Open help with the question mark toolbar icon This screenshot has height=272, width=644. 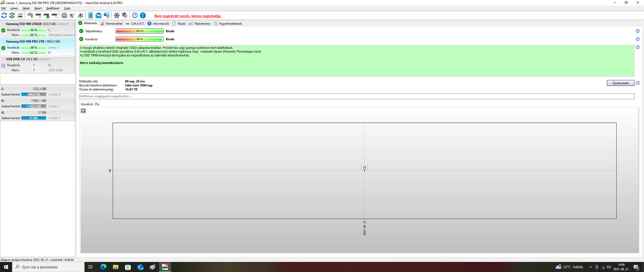pos(135,15)
